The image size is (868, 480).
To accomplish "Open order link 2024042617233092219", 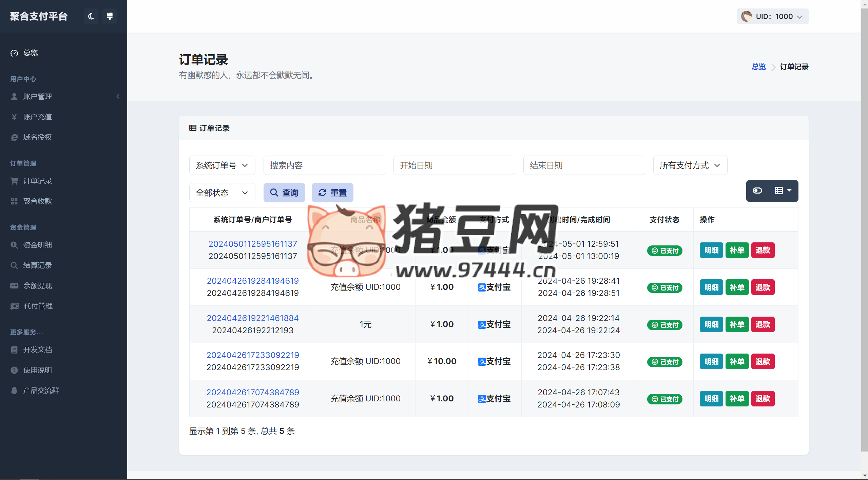I will coord(253,355).
